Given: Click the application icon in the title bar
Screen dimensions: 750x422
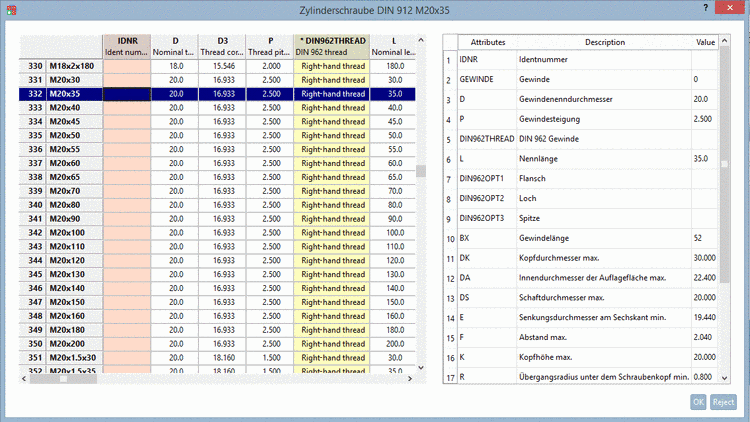Looking at the screenshot, I should (11, 10).
